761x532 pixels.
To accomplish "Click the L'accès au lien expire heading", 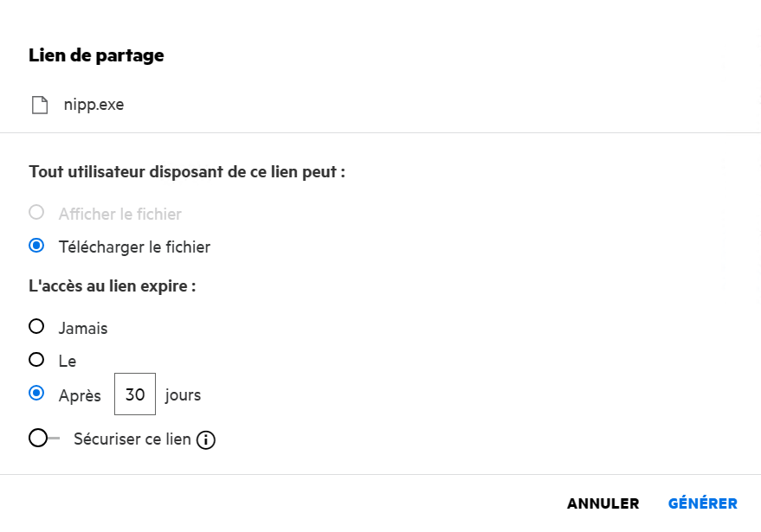I will click(x=112, y=285).
